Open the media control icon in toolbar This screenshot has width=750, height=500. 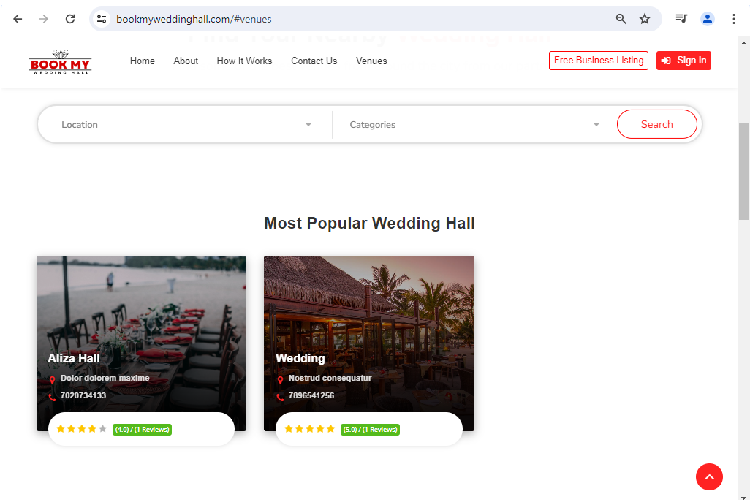click(681, 19)
